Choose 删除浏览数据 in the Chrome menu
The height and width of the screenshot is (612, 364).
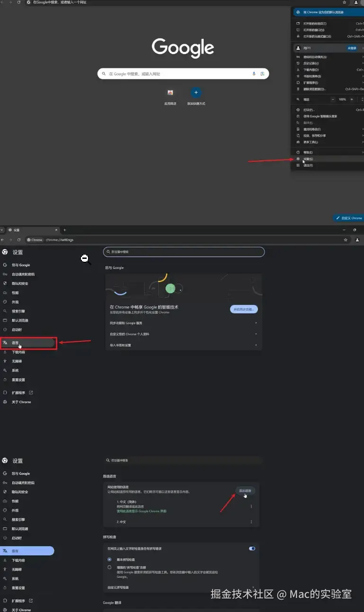tap(328, 89)
